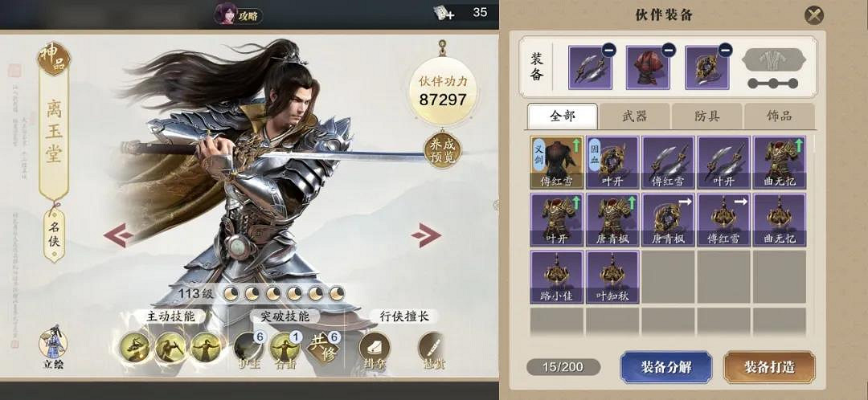
Task: Switch to the 武器 tab
Action: pyautogui.click(x=634, y=116)
